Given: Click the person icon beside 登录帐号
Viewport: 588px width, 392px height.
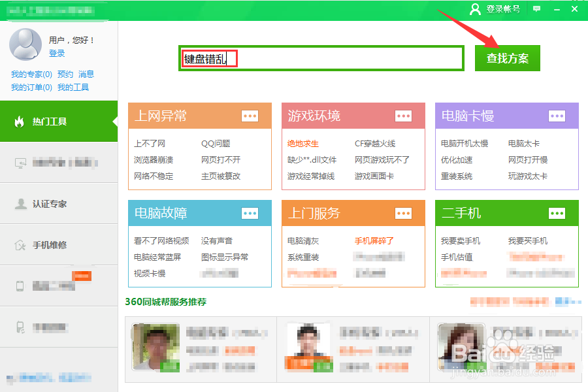Looking at the screenshot, I should [476, 10].
